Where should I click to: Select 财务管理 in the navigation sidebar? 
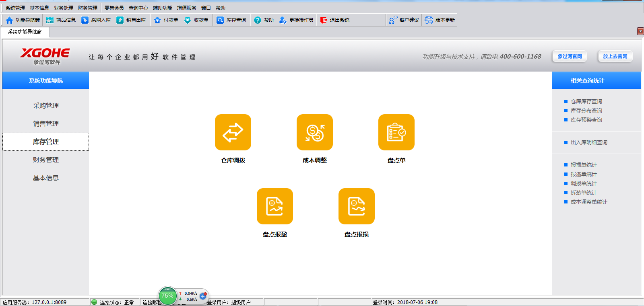pyautogui.click(x=46, y=160)
